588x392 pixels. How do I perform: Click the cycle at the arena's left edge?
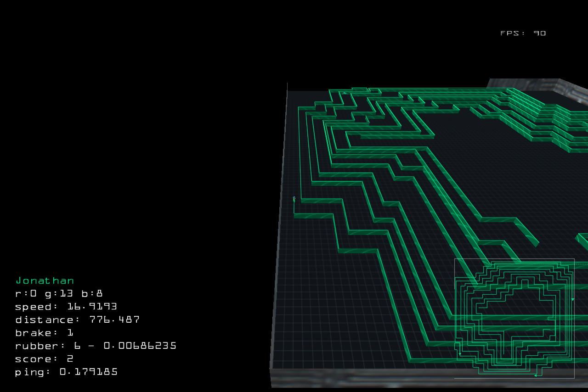(x=294, y=199)
